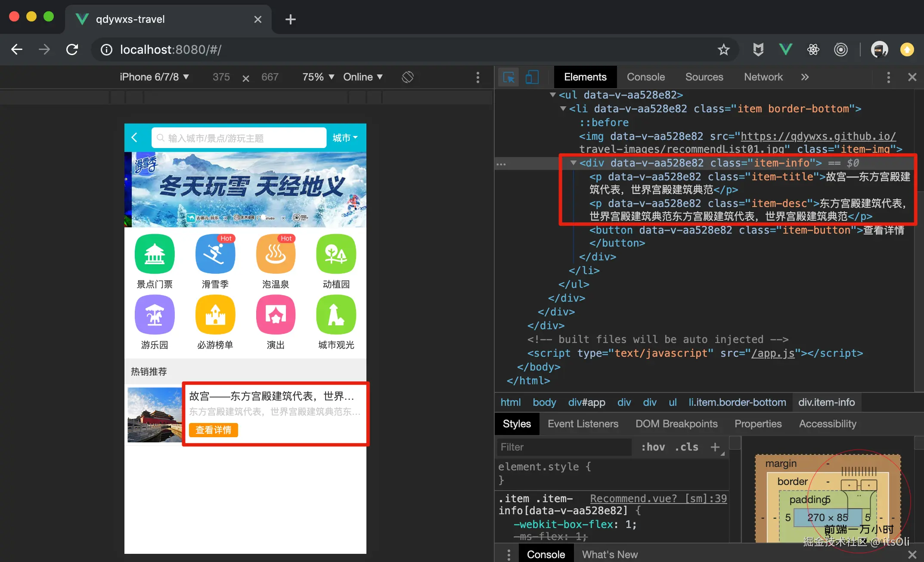924x562 pixels.
Task: Click the rotate device orientation icon
Action: click(x=407, y=77)
